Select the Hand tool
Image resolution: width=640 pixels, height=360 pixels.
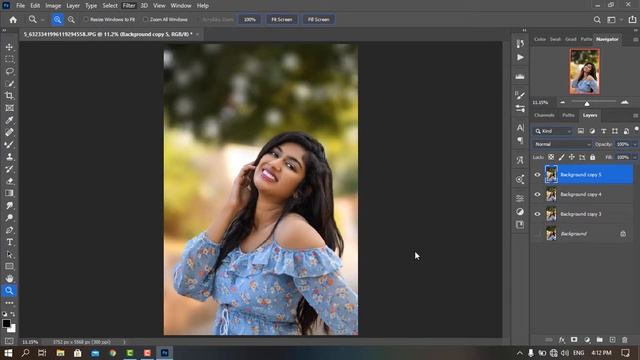pos(9,279)
